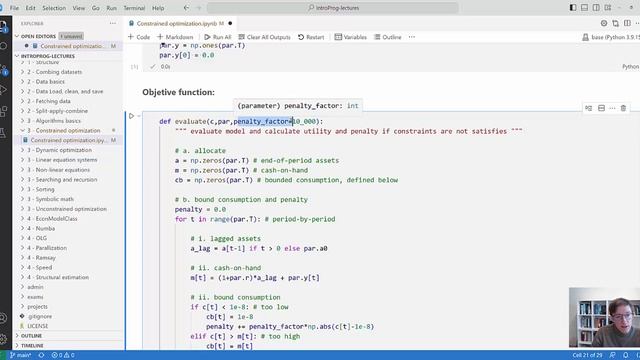Click Run All in notebook toolbar
The width and height of the screenshot is (640, 360).
pyautogui.click(x=218, y=37)
